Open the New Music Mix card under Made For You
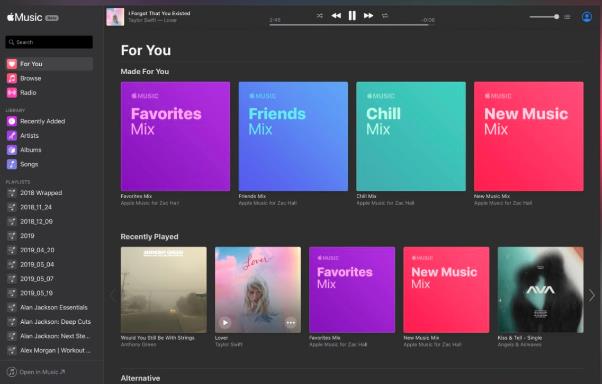The image size is (602, 384). [529, 136]
